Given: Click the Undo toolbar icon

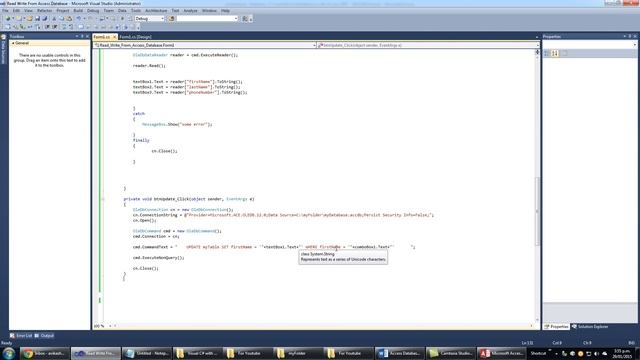Looking at the screenshot, I should click(x=79, y=19).
